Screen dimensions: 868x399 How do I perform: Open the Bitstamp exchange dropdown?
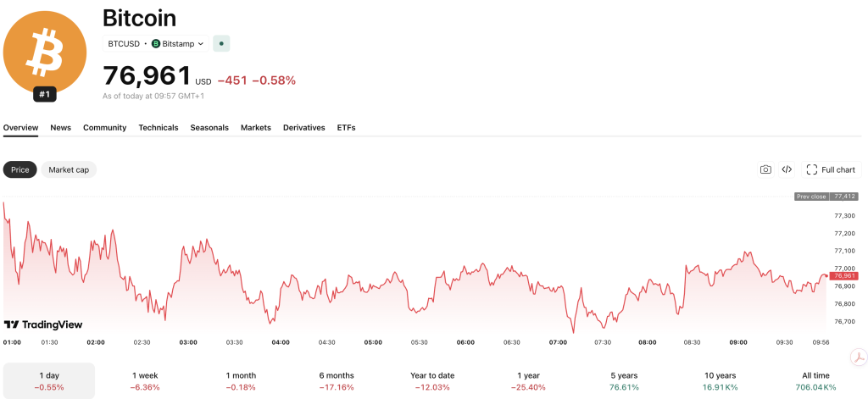pyautogui.click(x=178, y=44)
